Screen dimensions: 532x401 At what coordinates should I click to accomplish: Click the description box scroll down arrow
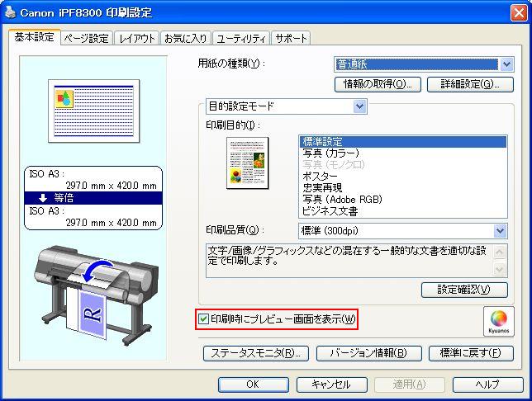500,269
